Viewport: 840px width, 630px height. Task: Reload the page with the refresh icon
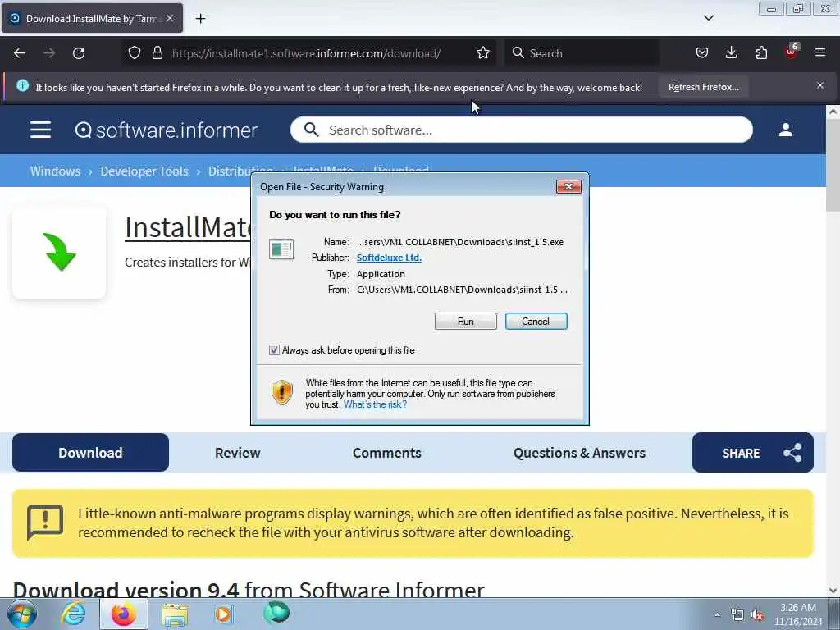[79, 53]
